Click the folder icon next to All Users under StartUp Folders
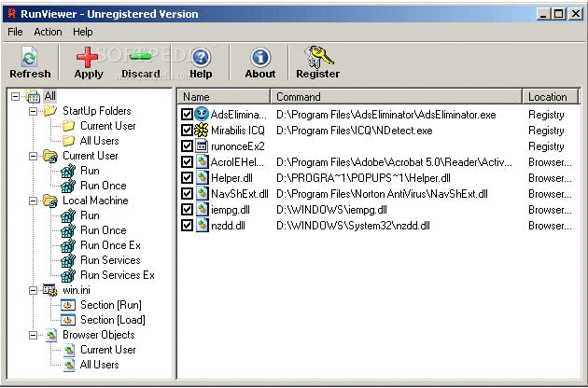The height and width of the screenshot is (388, 588). [69, 141]
